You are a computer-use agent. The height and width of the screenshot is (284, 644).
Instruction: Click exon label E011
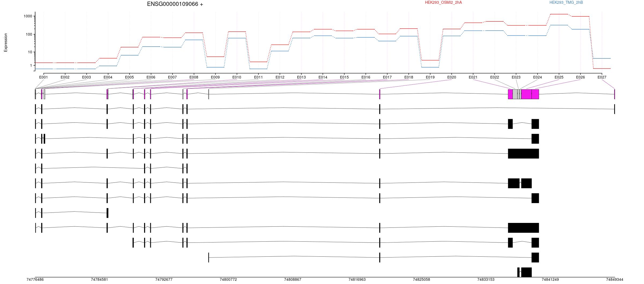pyautogui.click(x=258, y=77)
